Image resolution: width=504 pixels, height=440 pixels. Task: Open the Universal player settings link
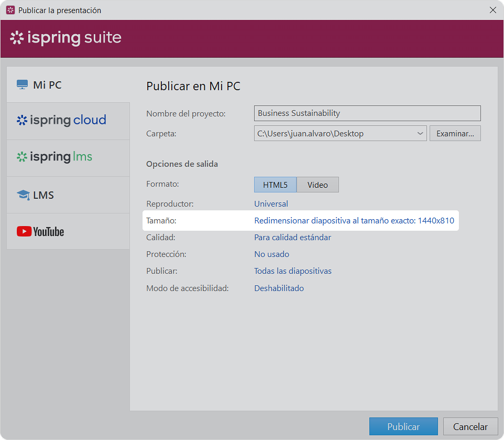(271, 204)
